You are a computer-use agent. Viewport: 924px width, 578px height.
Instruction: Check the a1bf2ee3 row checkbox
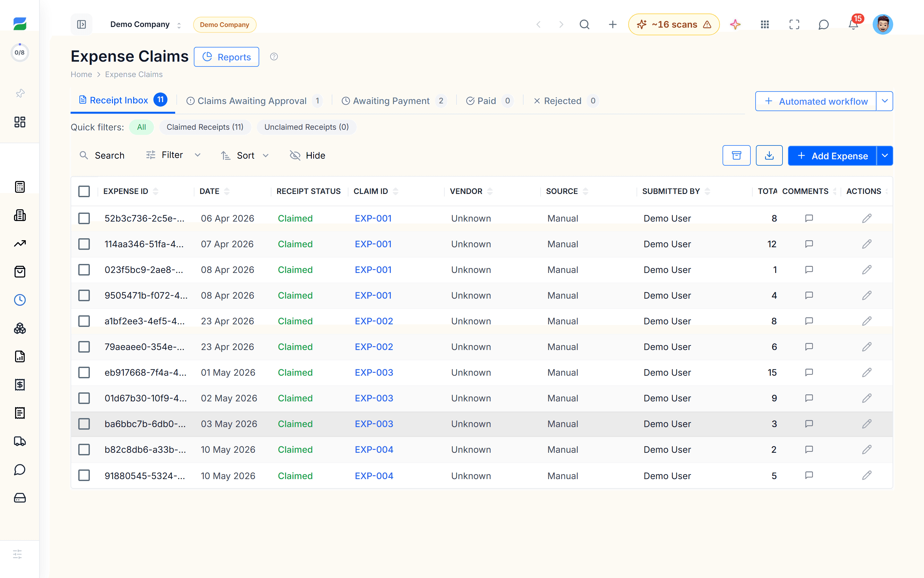(84, 321)
